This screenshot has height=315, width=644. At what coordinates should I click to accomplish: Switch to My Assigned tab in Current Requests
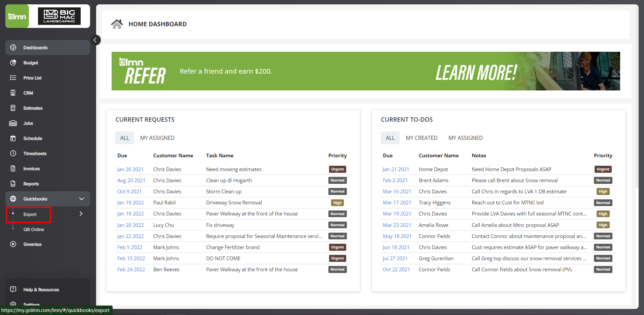tap(157, 138)
